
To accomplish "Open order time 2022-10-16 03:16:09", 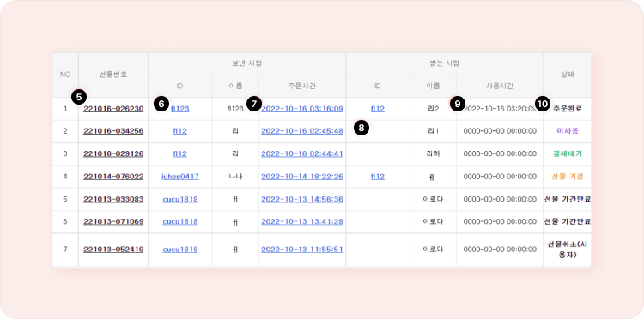I will click(302, 109).
